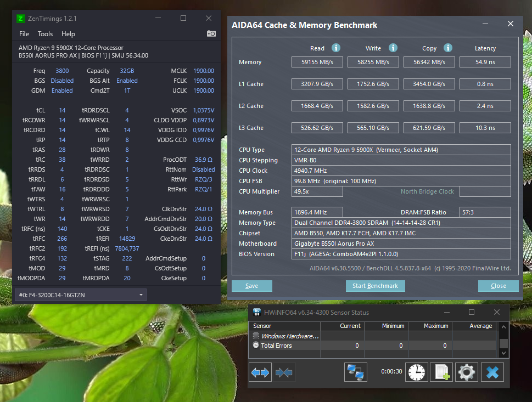Click the Chipset field AMD B550

[x=401, y=233]
